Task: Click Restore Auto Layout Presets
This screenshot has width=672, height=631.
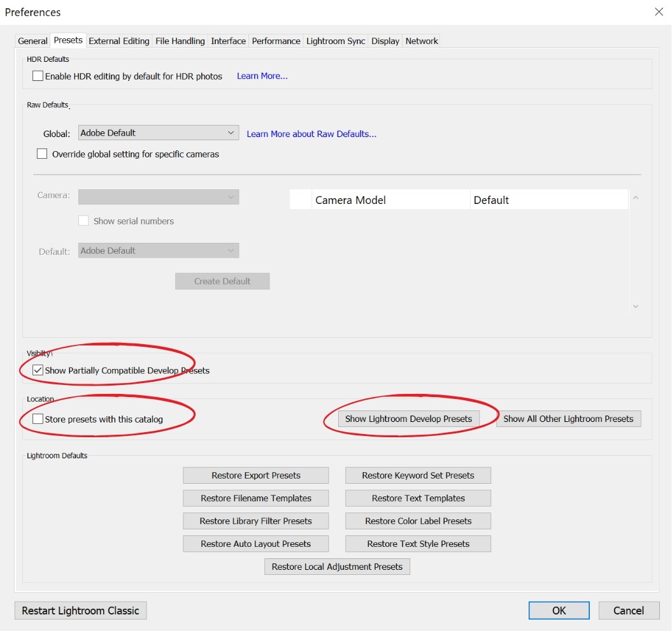Action: click(256, 544)
